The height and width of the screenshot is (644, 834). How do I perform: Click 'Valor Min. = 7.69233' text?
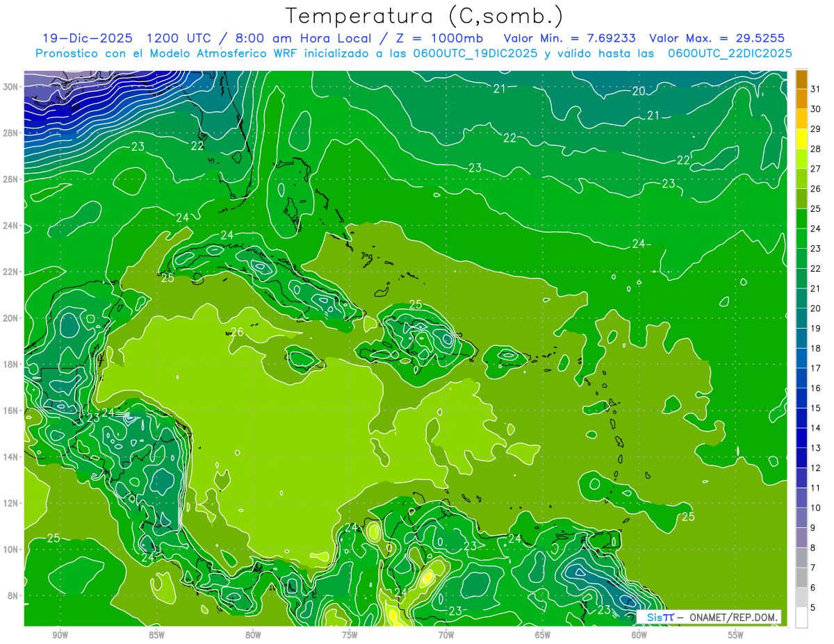pyautogui.click(x=569, y=38)
